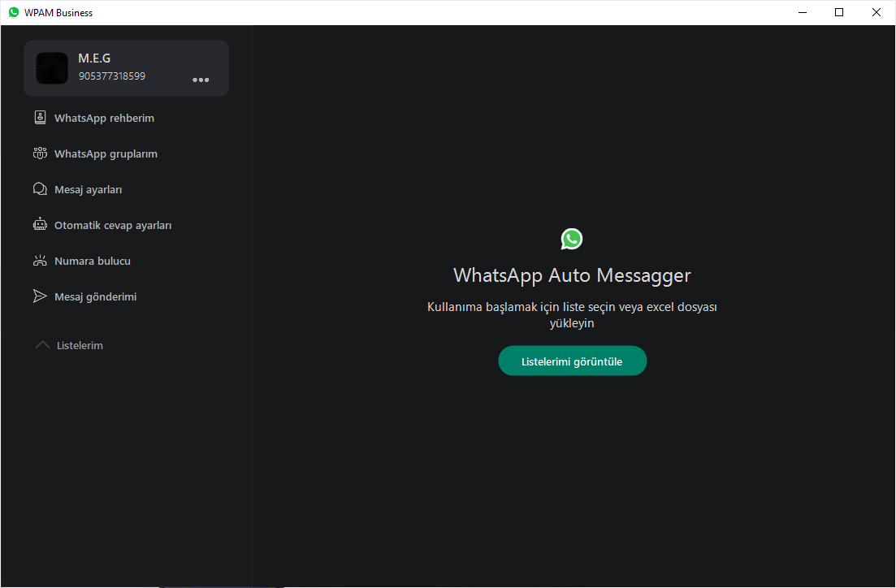This screenshot has height=588, width=896.
Task: Maximize the WPAM Business window
Action: (x=839, y=12)
